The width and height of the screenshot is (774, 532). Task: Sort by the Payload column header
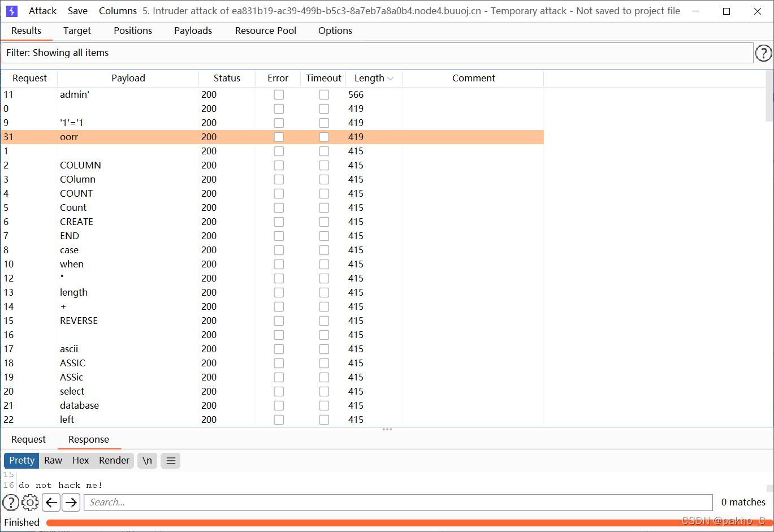pos(128,79)
